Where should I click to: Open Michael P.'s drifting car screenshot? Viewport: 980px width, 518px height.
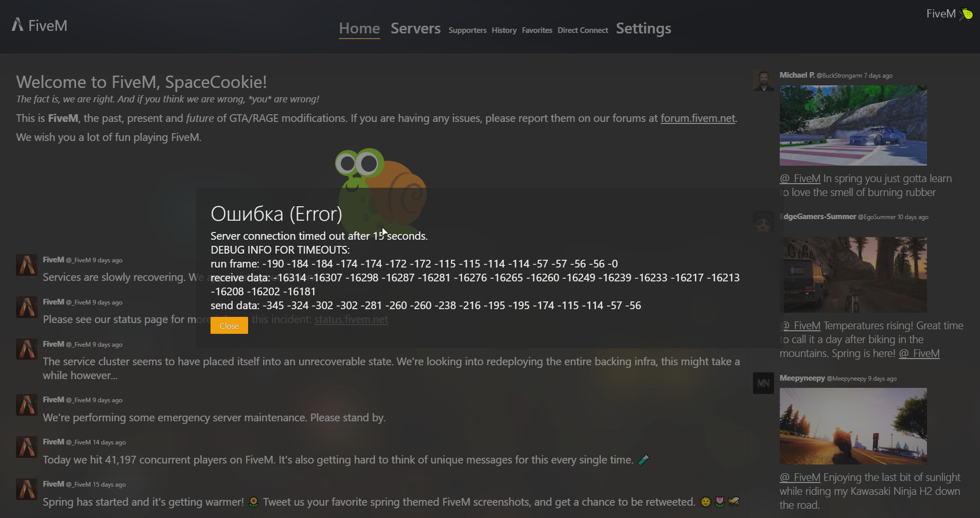pos(853,126)
